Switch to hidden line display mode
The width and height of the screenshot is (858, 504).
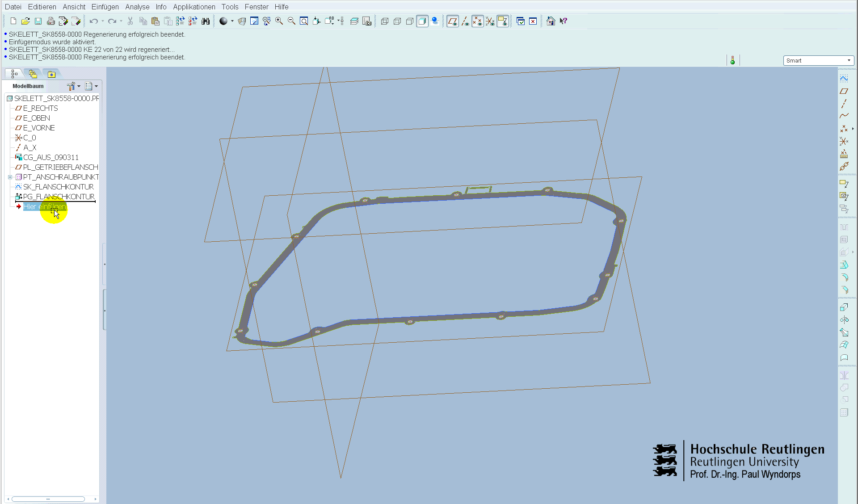(397, 21)
